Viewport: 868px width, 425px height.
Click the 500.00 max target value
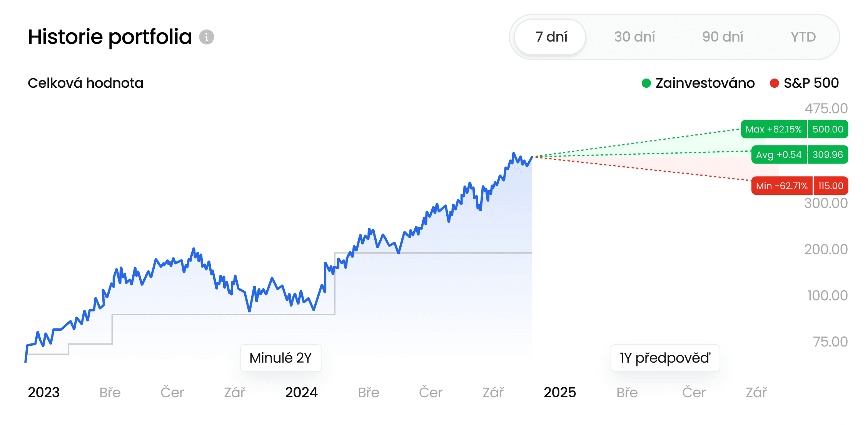[828, 129]
